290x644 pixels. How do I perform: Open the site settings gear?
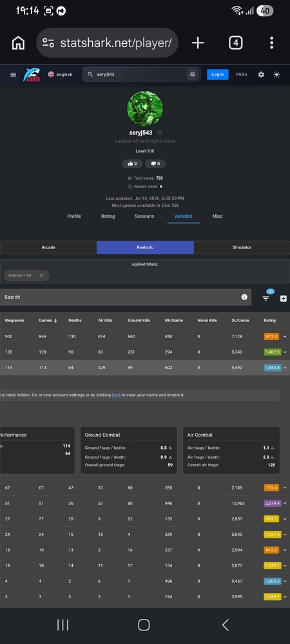[x=261, y=74]
